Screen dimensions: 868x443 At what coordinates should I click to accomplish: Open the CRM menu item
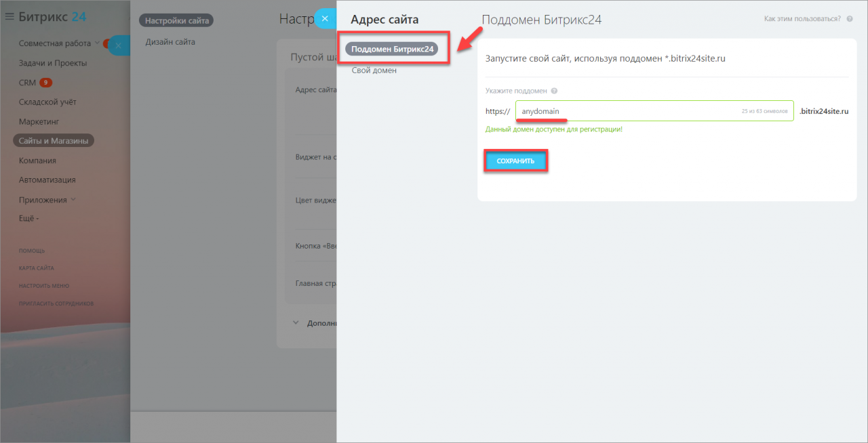tap(27, 83)
